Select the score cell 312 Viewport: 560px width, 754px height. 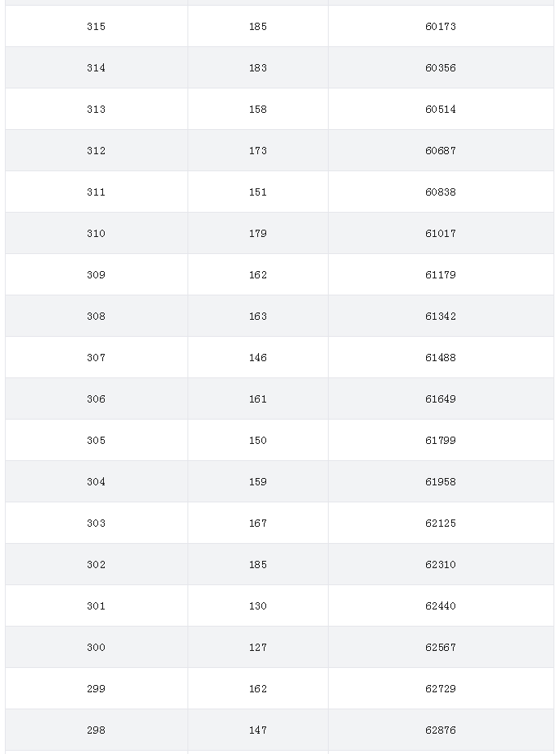pos(96,150)
